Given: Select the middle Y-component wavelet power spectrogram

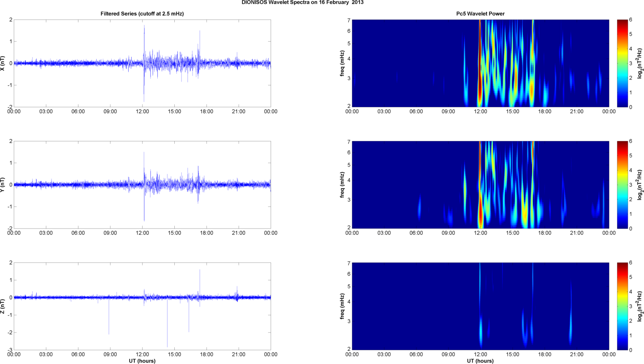Looking at the screenshot, I should point(480,185).
